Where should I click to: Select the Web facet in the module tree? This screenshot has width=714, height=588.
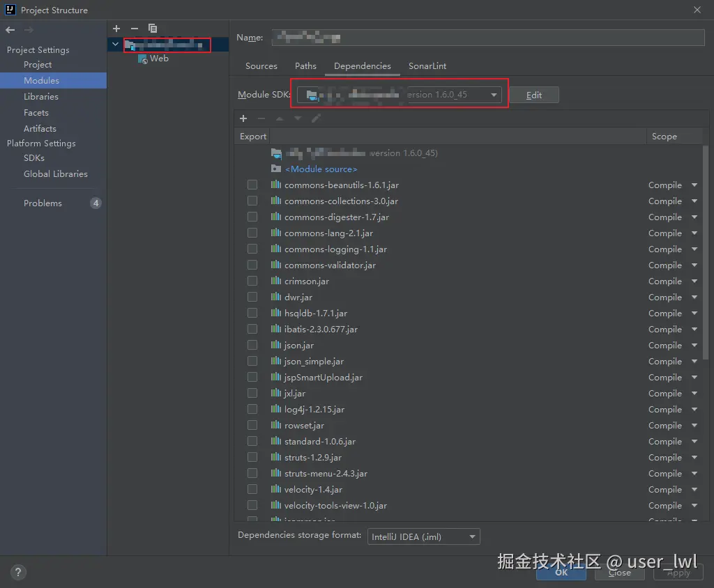(159, 59)
